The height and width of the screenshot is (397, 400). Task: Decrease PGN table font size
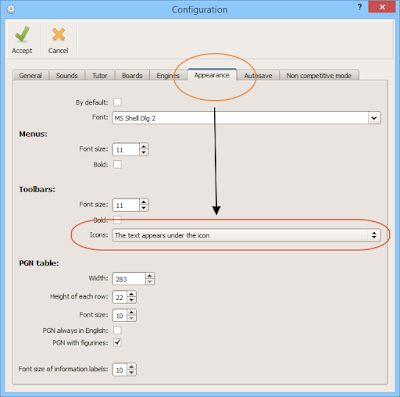132,318
